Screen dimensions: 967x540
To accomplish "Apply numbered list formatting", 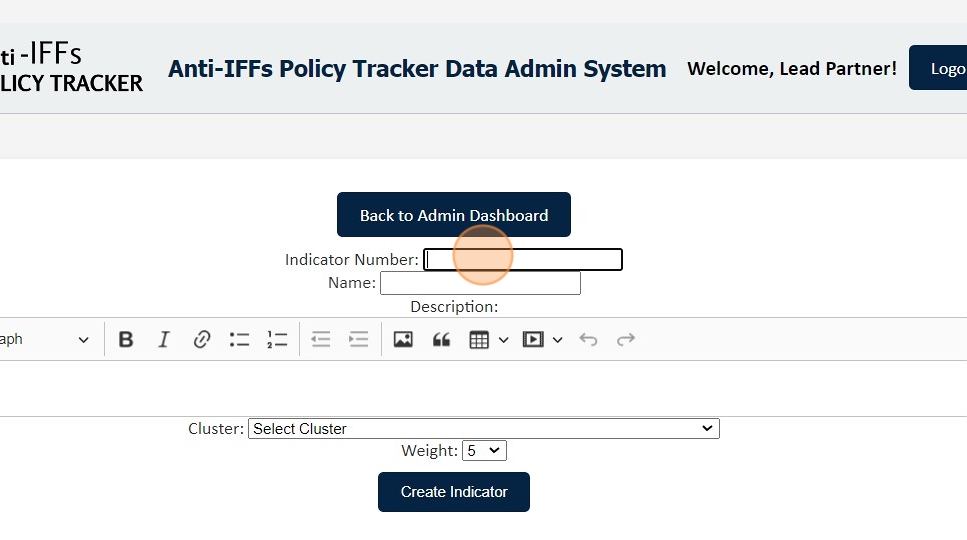I will [277, 340].
